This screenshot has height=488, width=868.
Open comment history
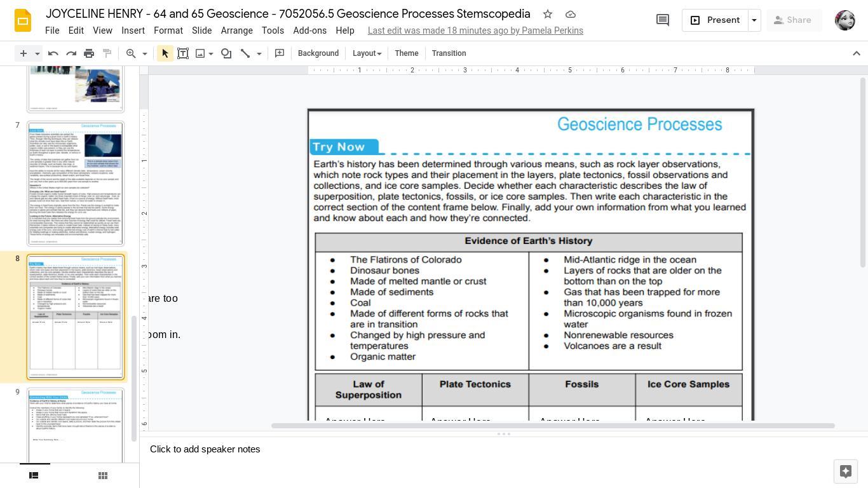(663, 20)
